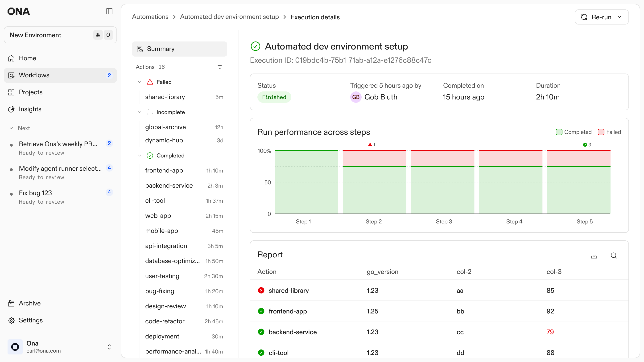Select backend-service in the actions list
This screenshot has width=644, height=362.
[169, 185]
